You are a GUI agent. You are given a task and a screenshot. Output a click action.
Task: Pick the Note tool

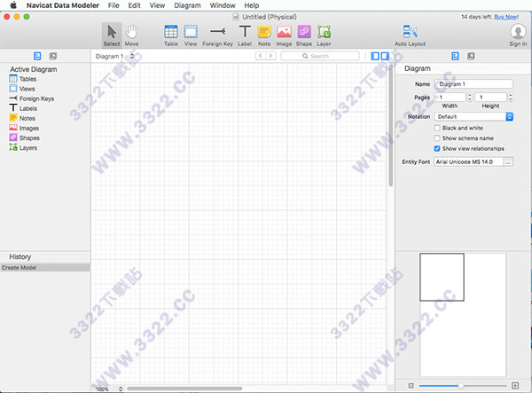tap(264, 35)
